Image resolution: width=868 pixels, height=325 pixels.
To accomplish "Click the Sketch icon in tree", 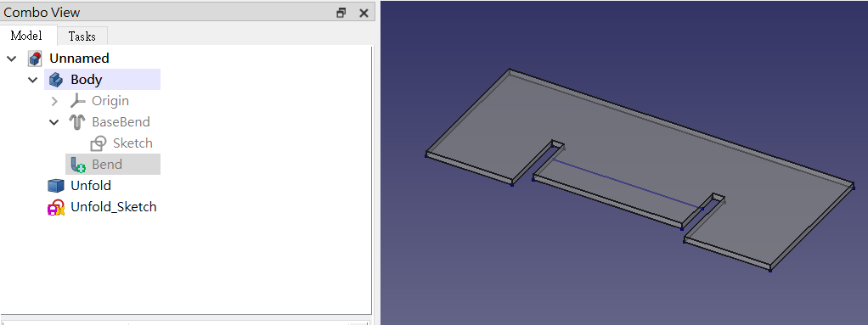I will (98, 143).
